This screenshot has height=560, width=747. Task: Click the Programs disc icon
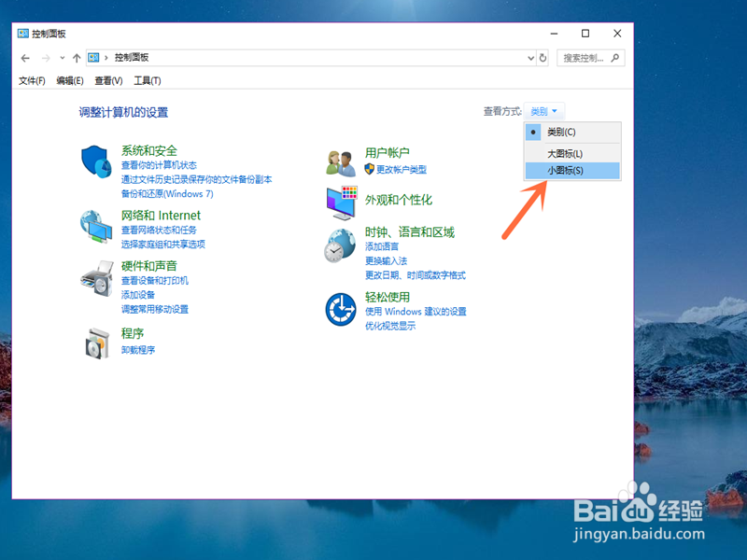point(97,343)
